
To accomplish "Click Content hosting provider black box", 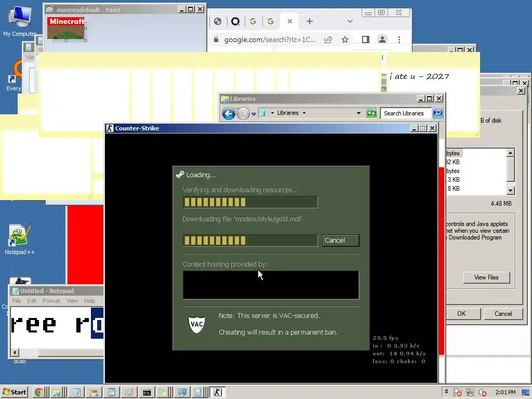I will click(x=271, y=285).
